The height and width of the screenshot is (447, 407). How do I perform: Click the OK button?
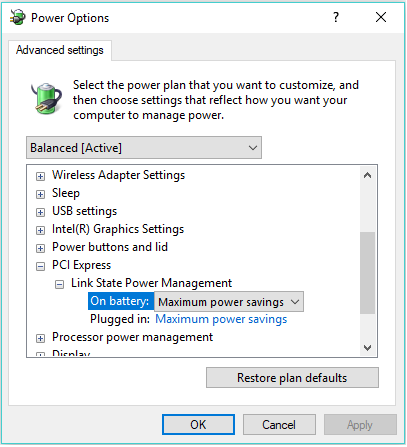coord(198,425)
